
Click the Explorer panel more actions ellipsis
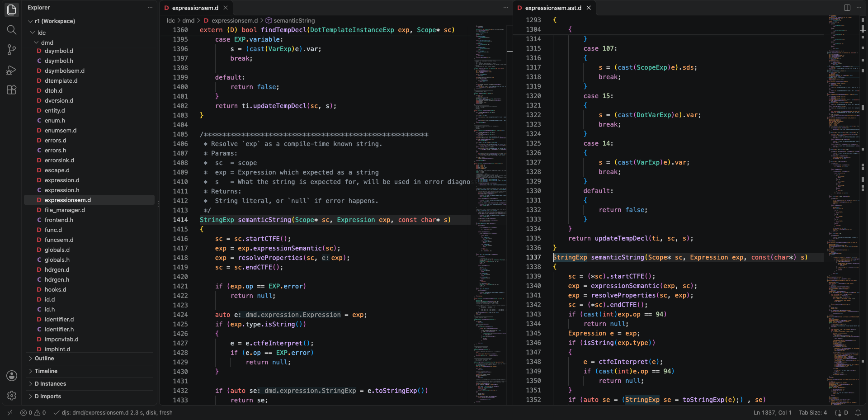pyautogui.click(x=150, y=8)
